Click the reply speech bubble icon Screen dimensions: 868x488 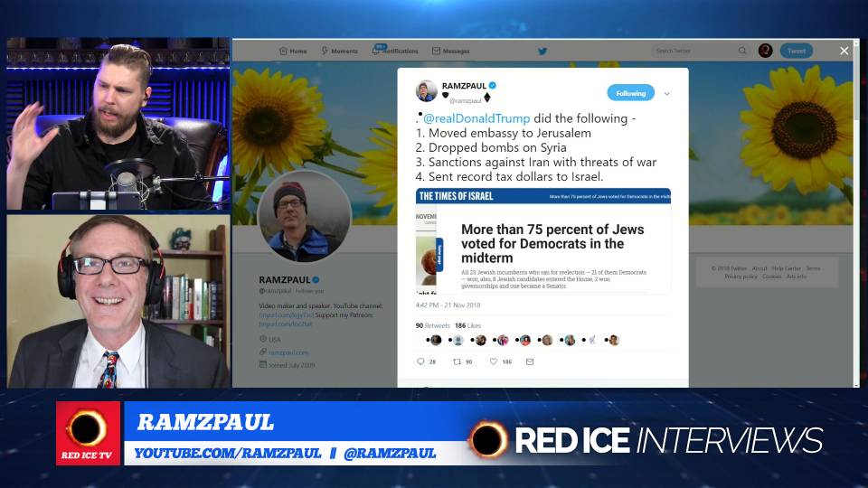pyautogui.click(x=420, y=361)
